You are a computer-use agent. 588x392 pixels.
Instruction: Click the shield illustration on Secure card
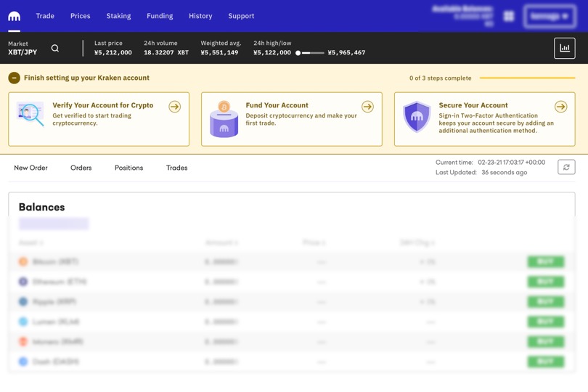pos(417,117)
